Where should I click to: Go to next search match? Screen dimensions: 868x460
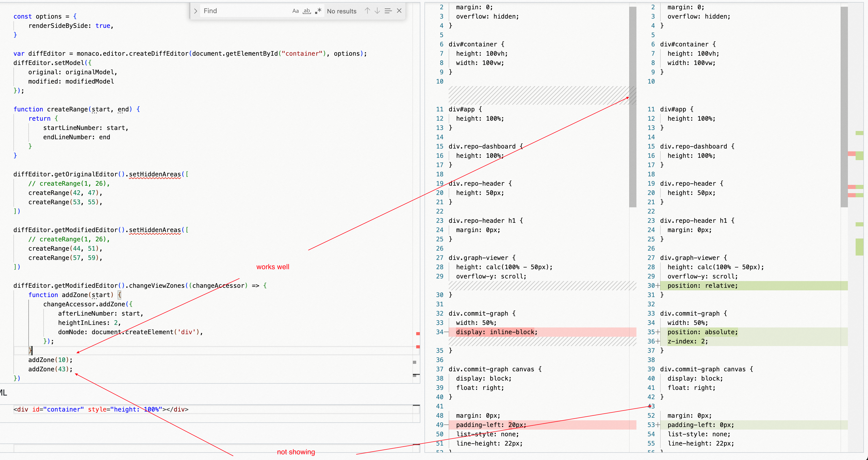tap(377, 11)
